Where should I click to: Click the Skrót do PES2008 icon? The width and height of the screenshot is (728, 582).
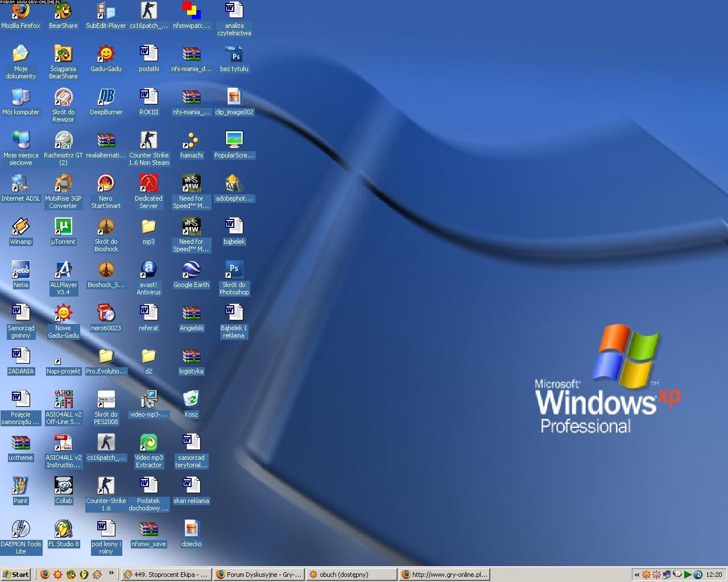pos(106,408)
